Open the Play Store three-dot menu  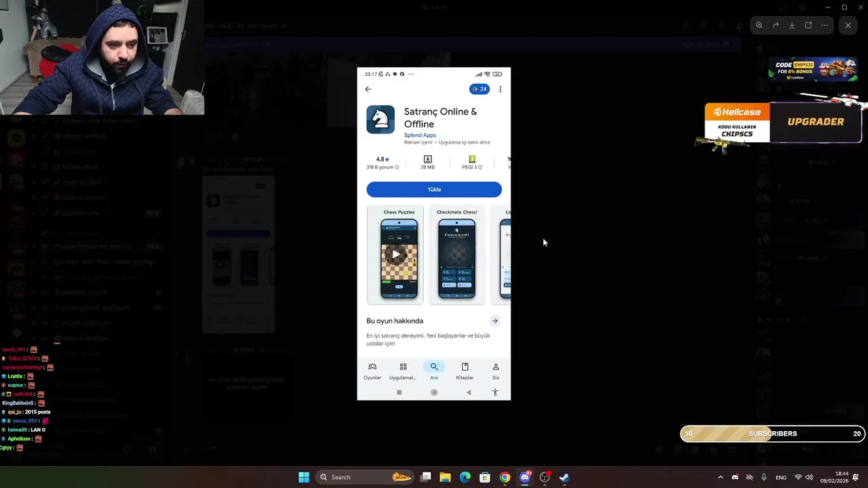pyautogui.click(x=500, y=89)
